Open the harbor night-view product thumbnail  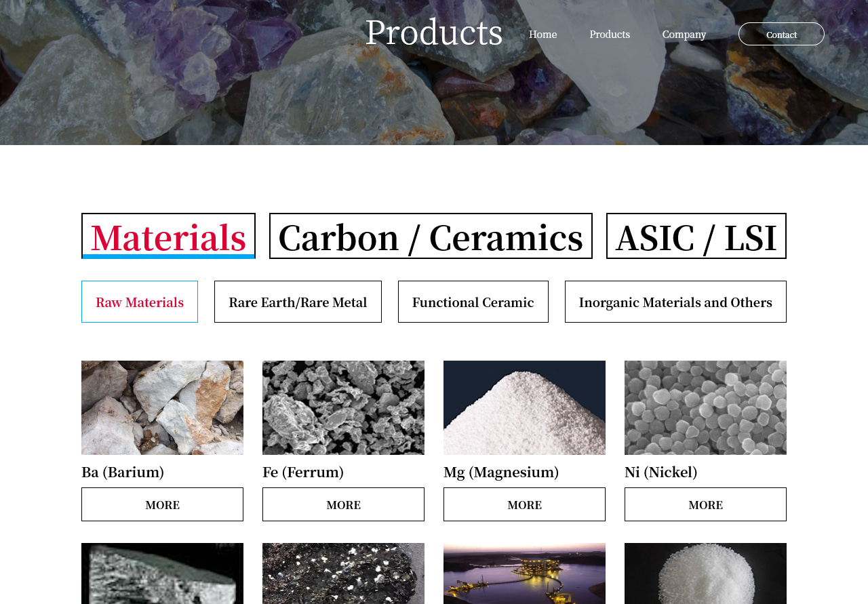[524, 573]
